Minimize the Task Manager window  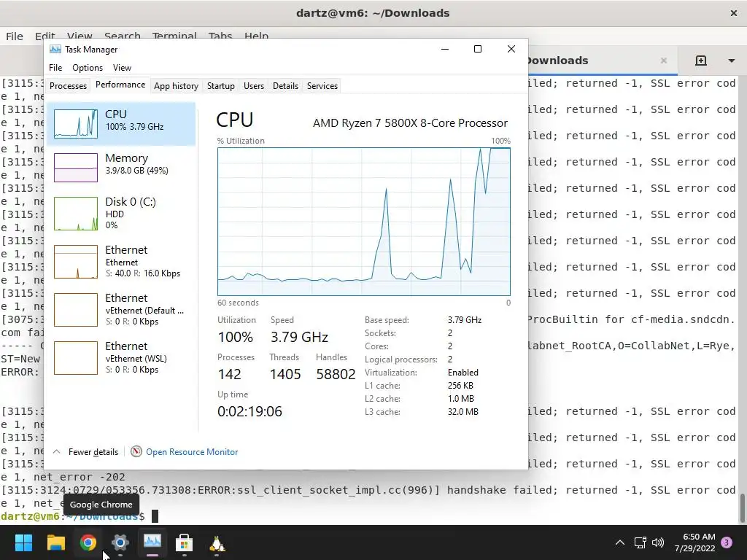click(x=445, y=49)
